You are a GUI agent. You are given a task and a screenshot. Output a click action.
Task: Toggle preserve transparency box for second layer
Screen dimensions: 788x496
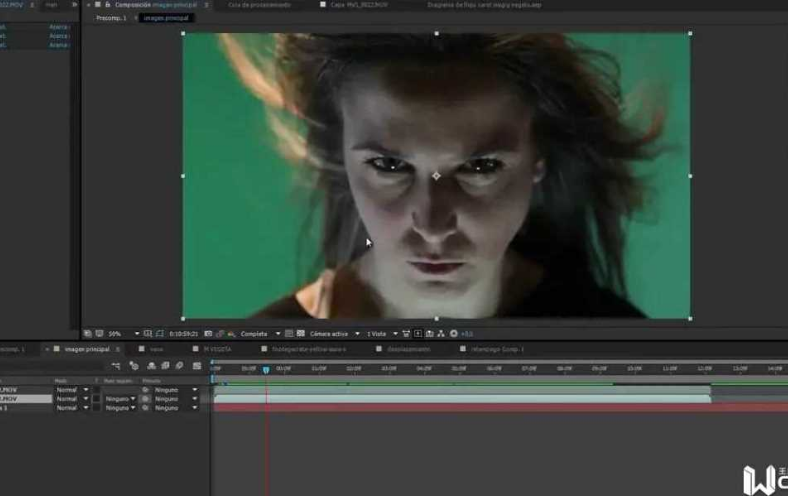(96, 399)
